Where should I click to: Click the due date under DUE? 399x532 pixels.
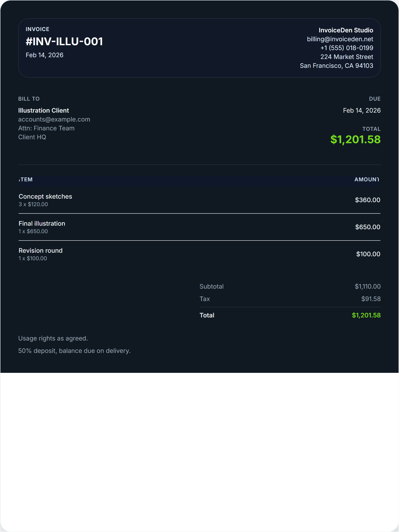362,110
